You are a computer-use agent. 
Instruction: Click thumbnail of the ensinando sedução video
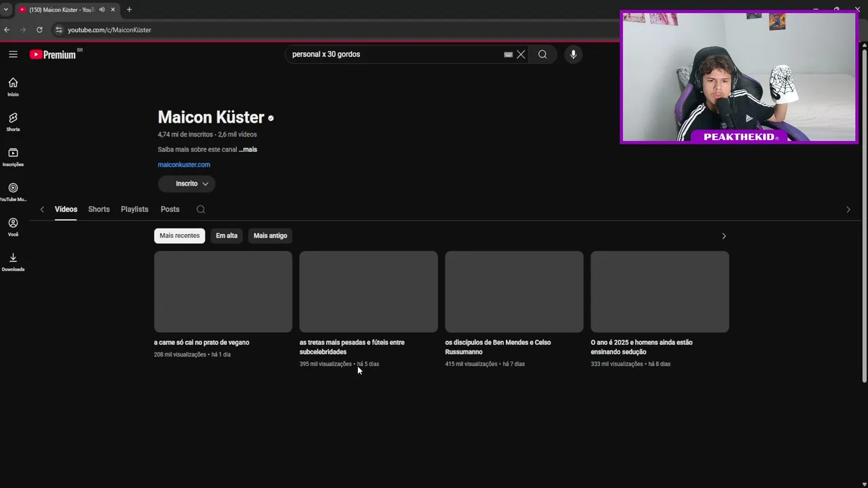click(x=660, y=291)
